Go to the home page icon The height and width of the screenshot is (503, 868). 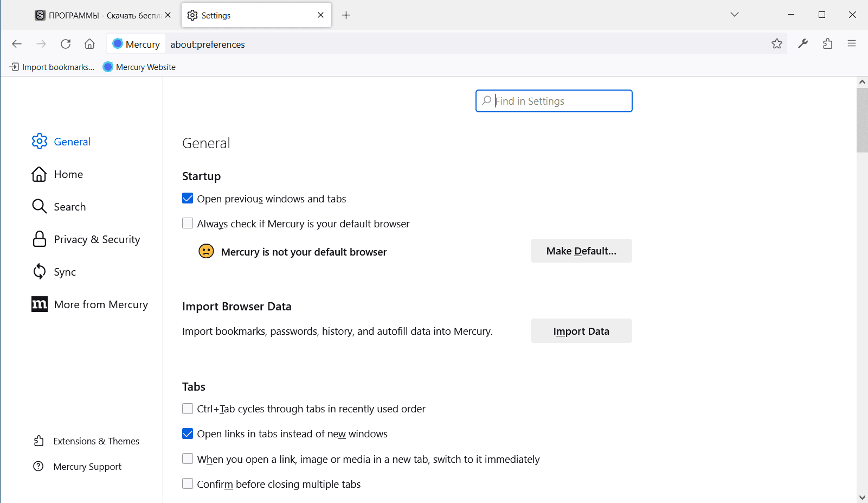[90, 44]
